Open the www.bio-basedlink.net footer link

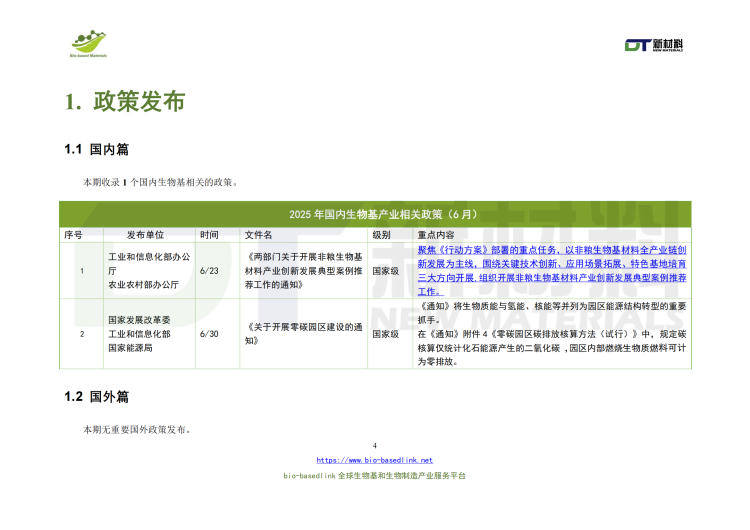(375, 459)
